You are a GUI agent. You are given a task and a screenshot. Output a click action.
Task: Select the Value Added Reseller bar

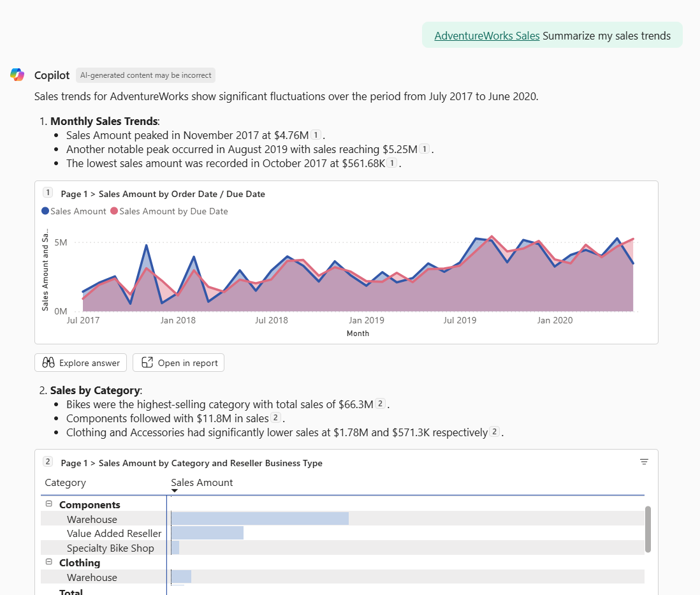pos(208,533)
